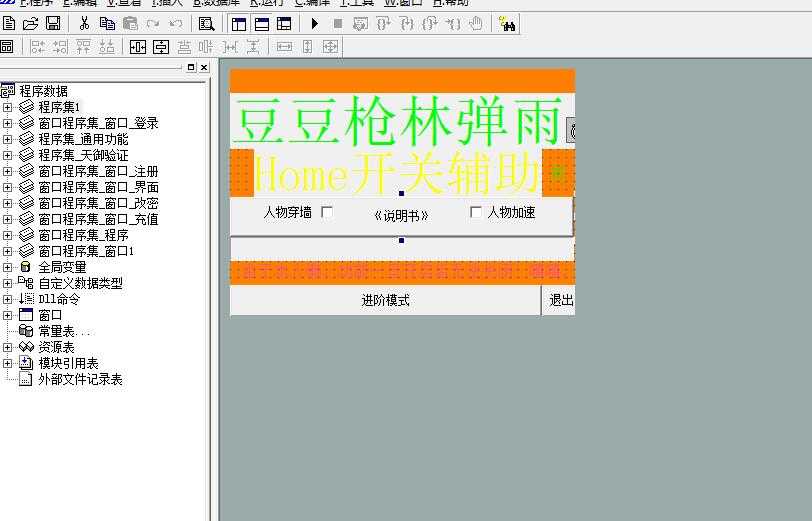Image resolution: width=812 pixels, height=521 pixels.
Task: Align selected components to right edges
Action: click(60, 47)
